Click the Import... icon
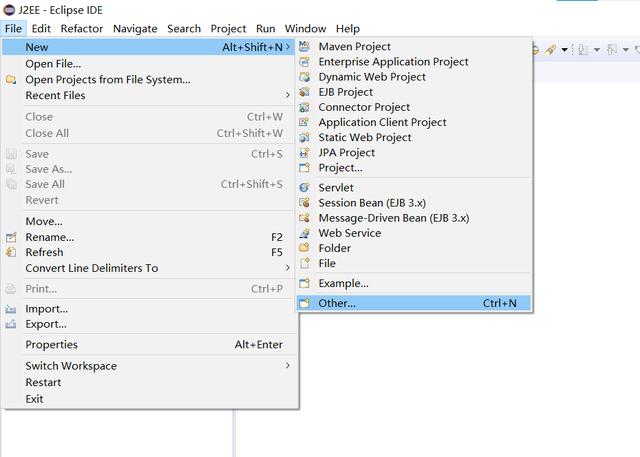The image size is (640, 457). (x=11, y=309)
